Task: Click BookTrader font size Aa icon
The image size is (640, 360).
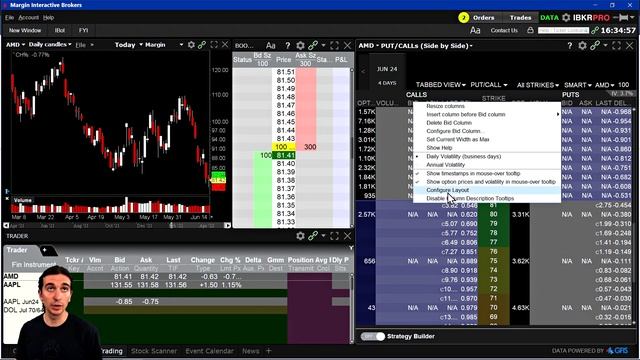Action: (x=271, y=45)
